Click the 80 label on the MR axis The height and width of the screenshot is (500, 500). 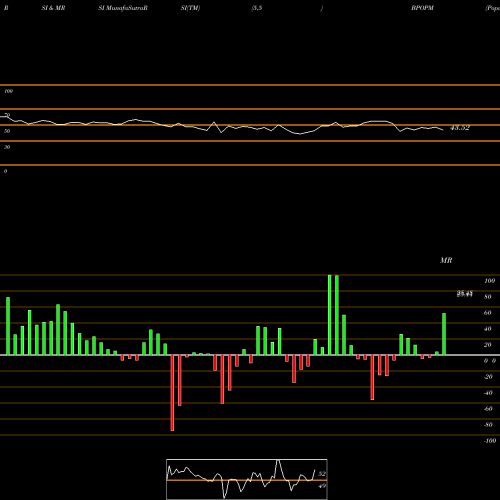tap(488, 297)
